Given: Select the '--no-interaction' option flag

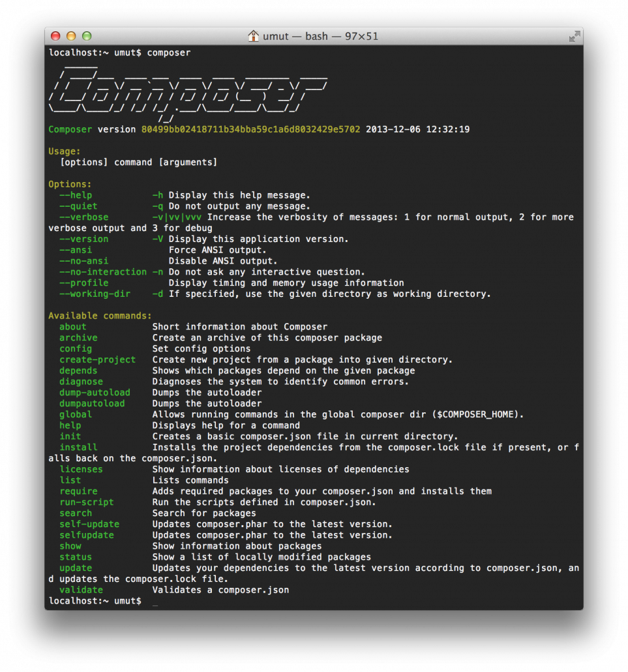Looking at the screenshot, I should (103, 272).
